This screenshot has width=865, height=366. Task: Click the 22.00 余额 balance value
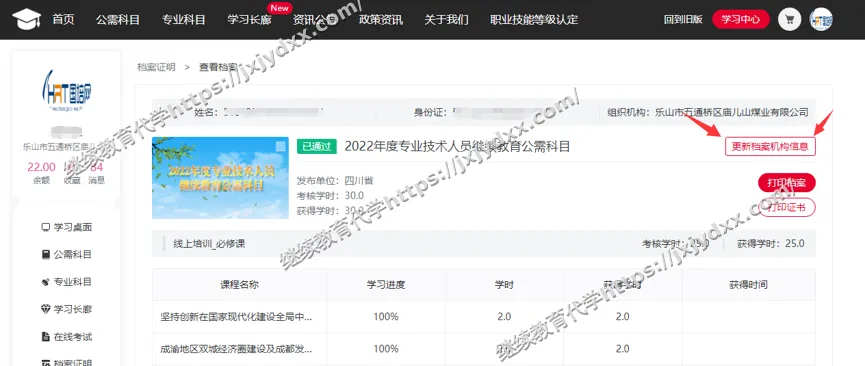41,167
